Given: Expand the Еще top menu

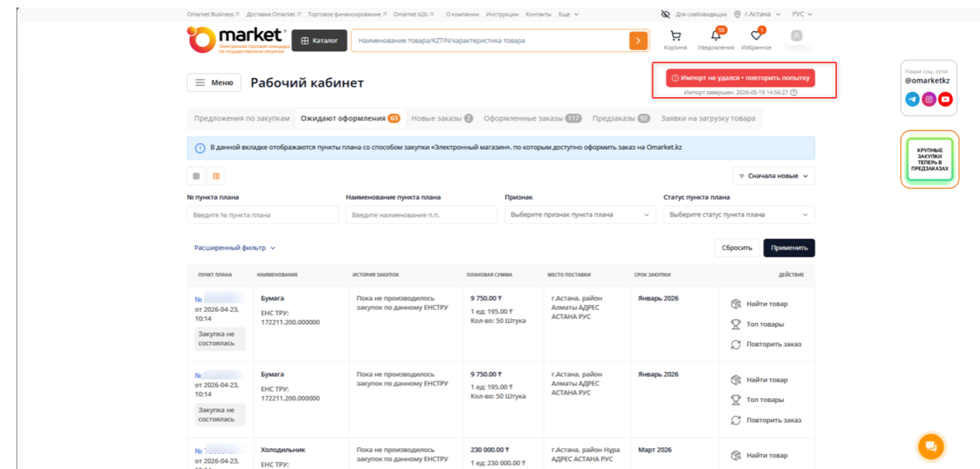Looking at the screenshot, I should coord(569,14).
